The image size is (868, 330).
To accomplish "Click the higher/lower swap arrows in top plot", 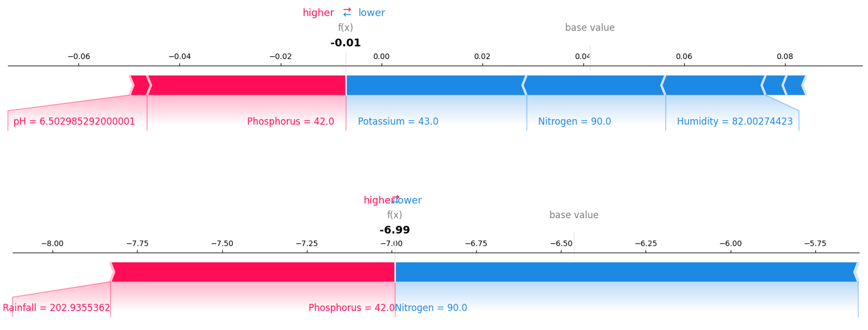I will pyautogui.click(x=347, y=12).
